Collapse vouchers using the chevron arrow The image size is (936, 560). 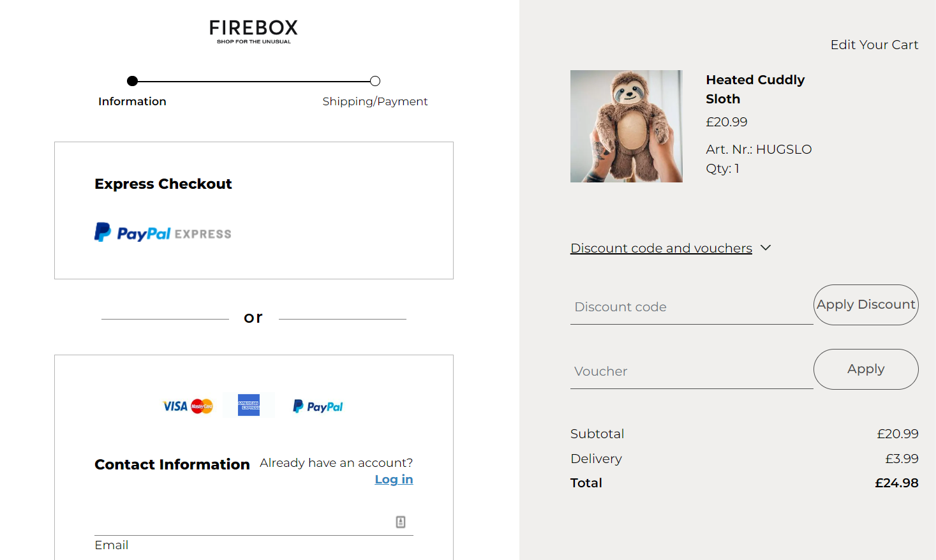pyautogui.click(x=766, y=247)
